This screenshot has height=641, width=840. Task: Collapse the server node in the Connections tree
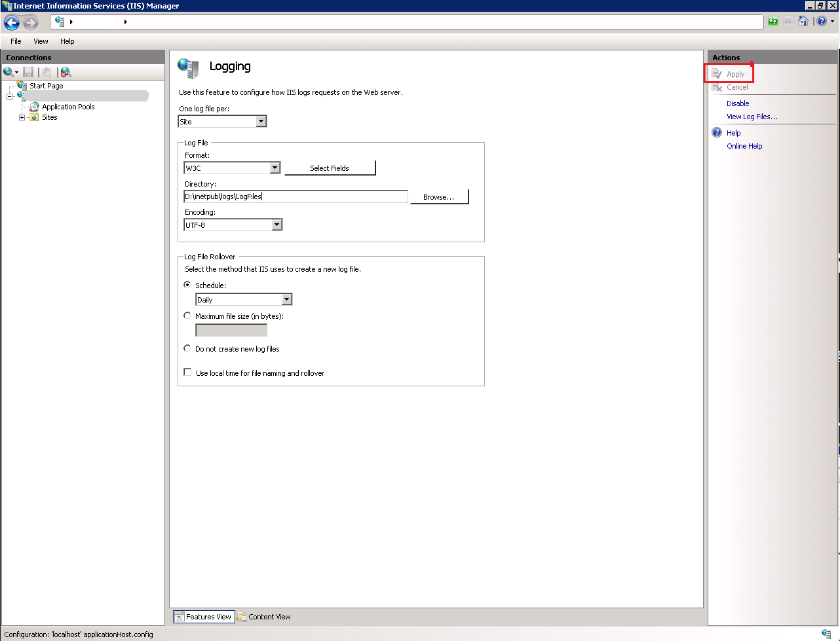[9, 96]
